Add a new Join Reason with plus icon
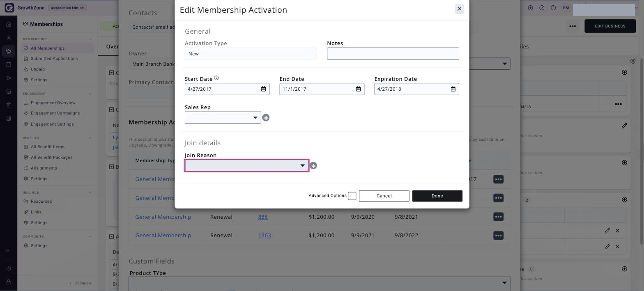This screenshot has width=644, height=291. click(313, 166)
